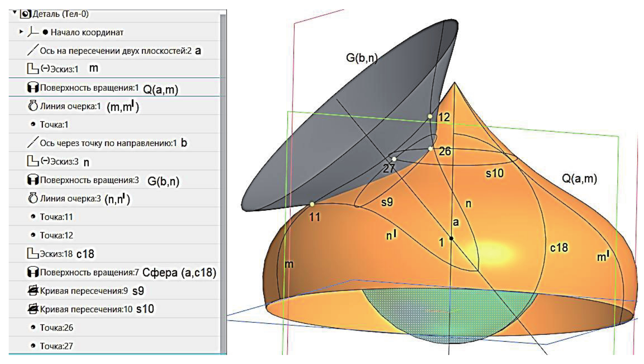Click the icon of Кривая пересечения:9
This screenshot has height=364, width=644.
tap(33, 291)
